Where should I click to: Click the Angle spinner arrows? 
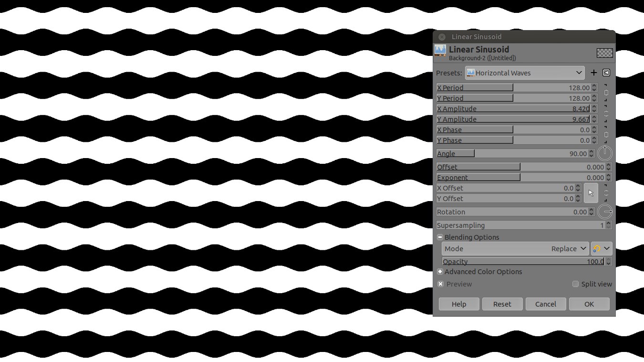592,153
